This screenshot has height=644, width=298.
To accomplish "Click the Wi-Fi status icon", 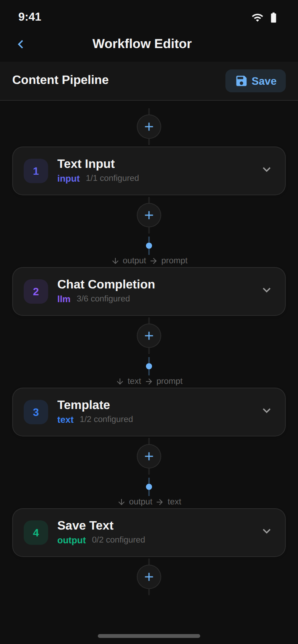I will (x=257, y=17).
